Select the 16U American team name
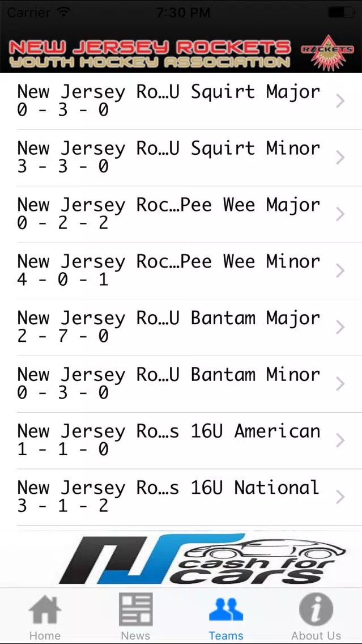 [169, 431]
